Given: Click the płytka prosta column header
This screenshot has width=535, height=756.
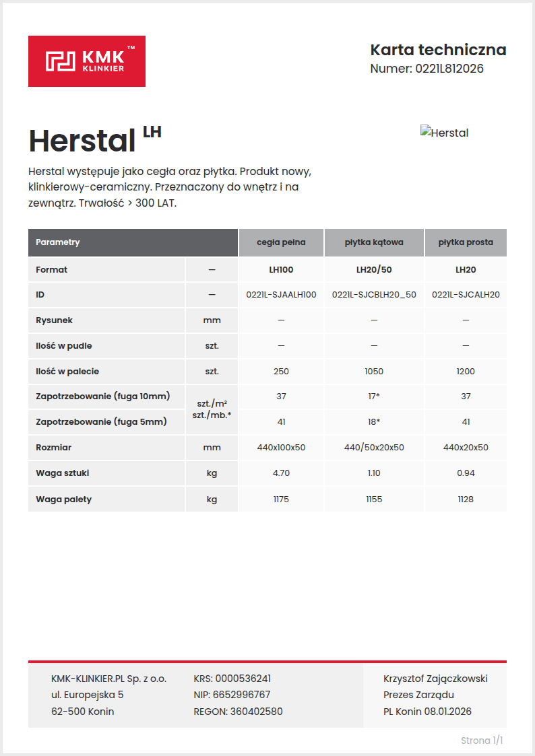Looking at the screenshot, I should (466, 242).
